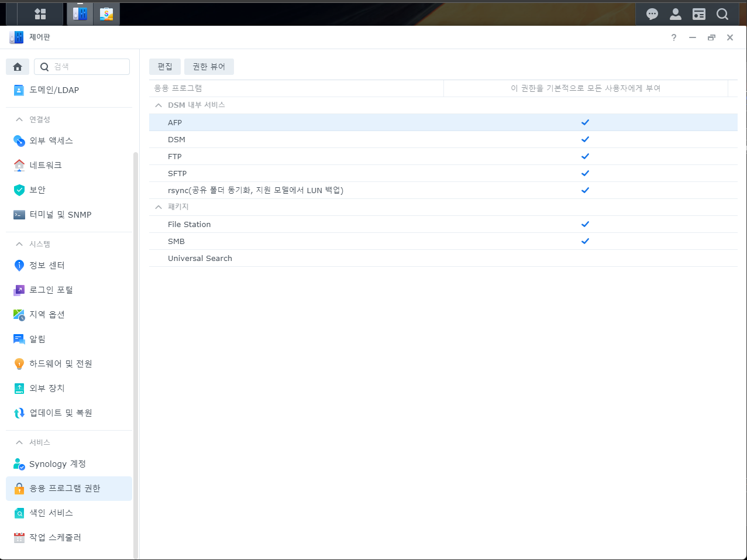Click the default permission column header
Image resolution: width=747 pixels, height=560 pixels.
tap(586, 88)
